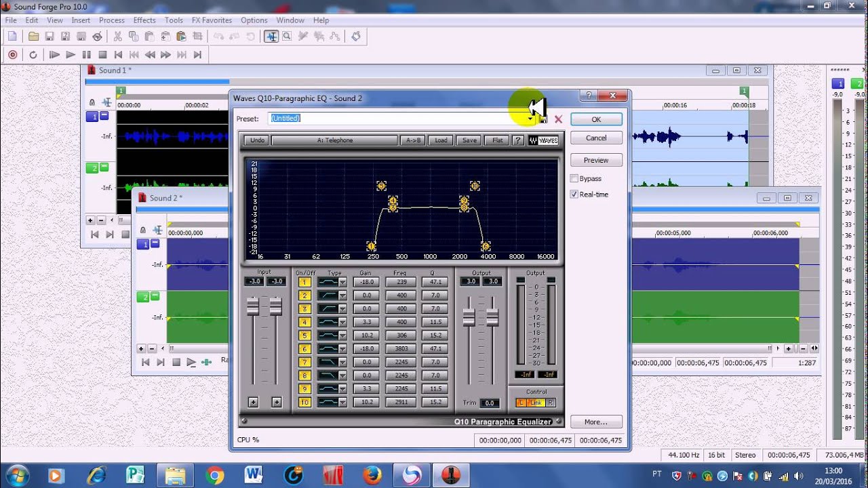Click the left Input fader handle
868x488 pixels.
[x=253, y=306]
